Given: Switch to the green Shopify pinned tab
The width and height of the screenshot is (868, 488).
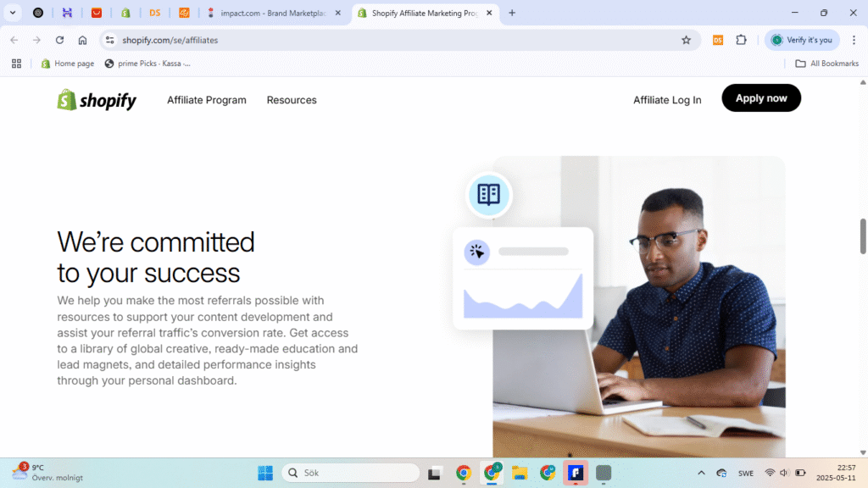Looking at the screenshot, I should (x=125, y=13).
